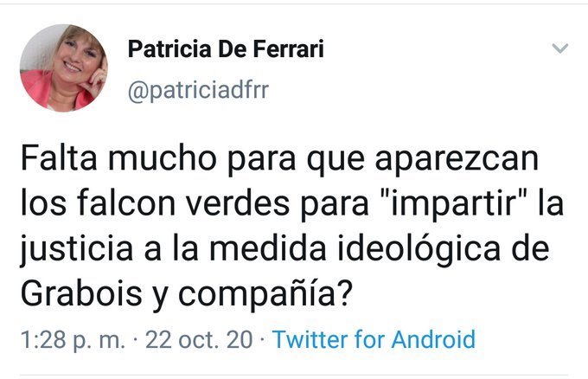Screen dimensions: 588x379
Task: Click Patricia De Ferrari's profile picture
Action: pos(63,67)
